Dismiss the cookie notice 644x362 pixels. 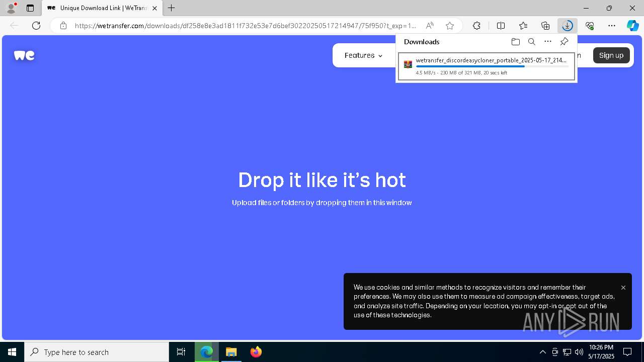tap(623, 288)
